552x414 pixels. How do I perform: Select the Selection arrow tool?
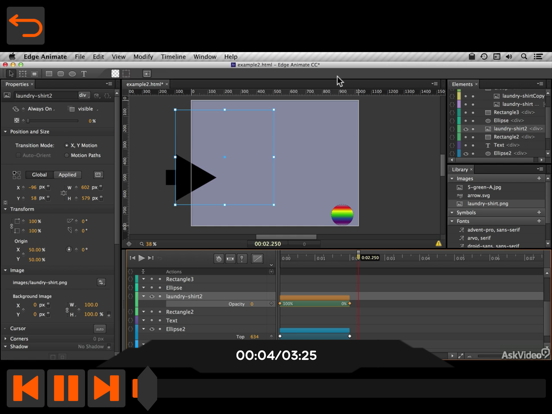11,74
